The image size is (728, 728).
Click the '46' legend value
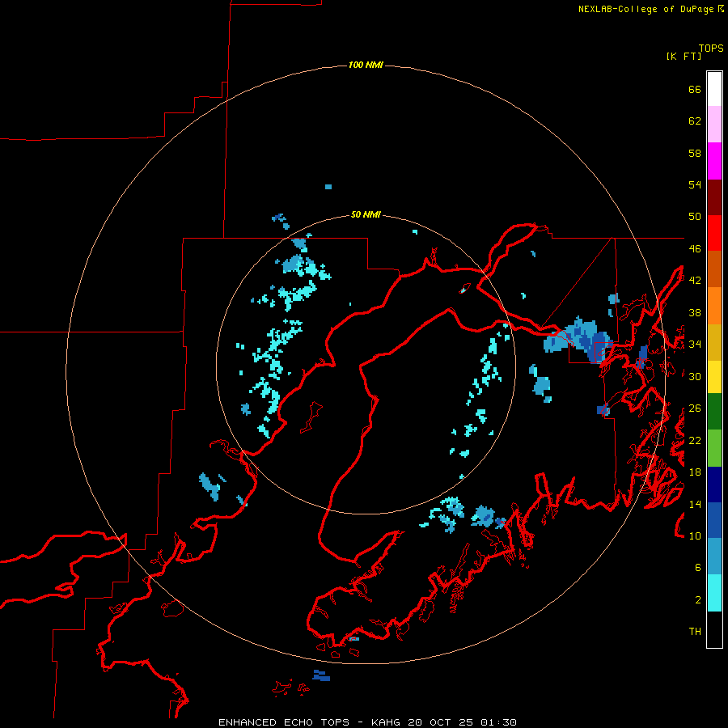click(695, 249)
